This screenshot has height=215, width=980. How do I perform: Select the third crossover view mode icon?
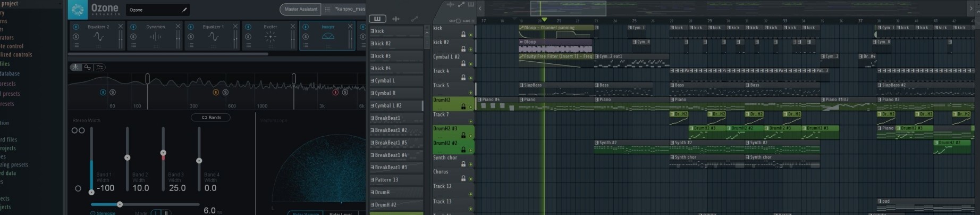click(x=99, y=67)
